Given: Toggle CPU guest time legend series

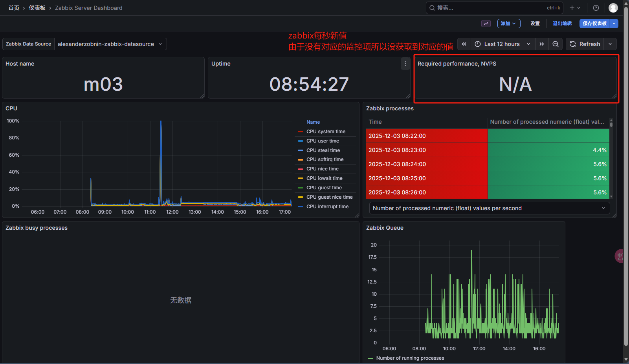Looking at the screenshot, I should click(324, 188).
